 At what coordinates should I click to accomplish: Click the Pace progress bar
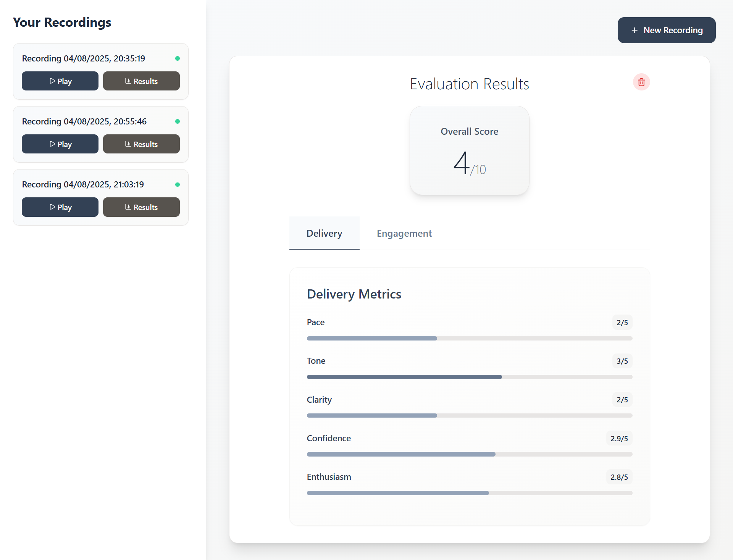pos(469,338)
